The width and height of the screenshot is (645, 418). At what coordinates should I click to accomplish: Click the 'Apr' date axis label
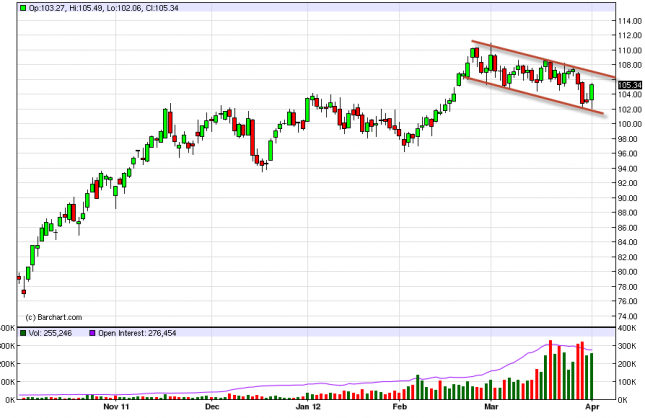pyautogui.click(x=592, y=407)
